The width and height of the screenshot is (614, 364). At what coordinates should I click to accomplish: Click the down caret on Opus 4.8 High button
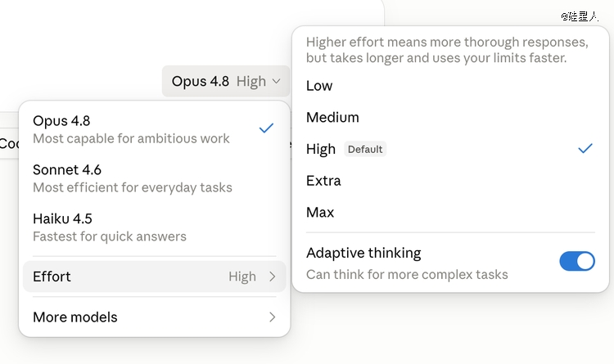[x=276, y=82]
